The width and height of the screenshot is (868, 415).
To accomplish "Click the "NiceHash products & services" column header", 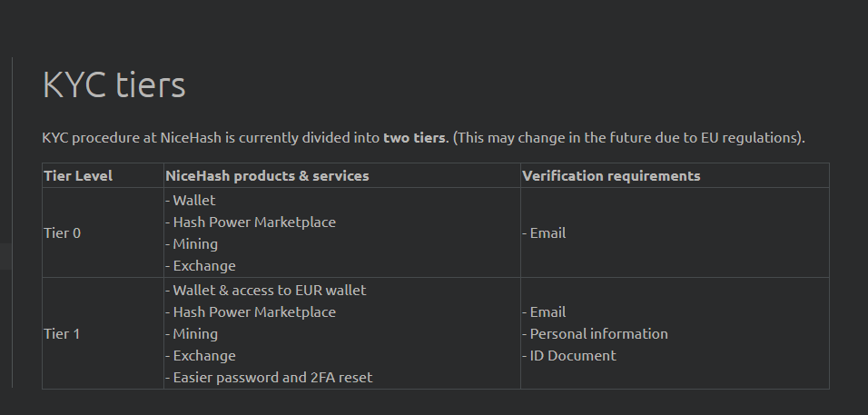I will pyautogui.click(x=267, y=175).
